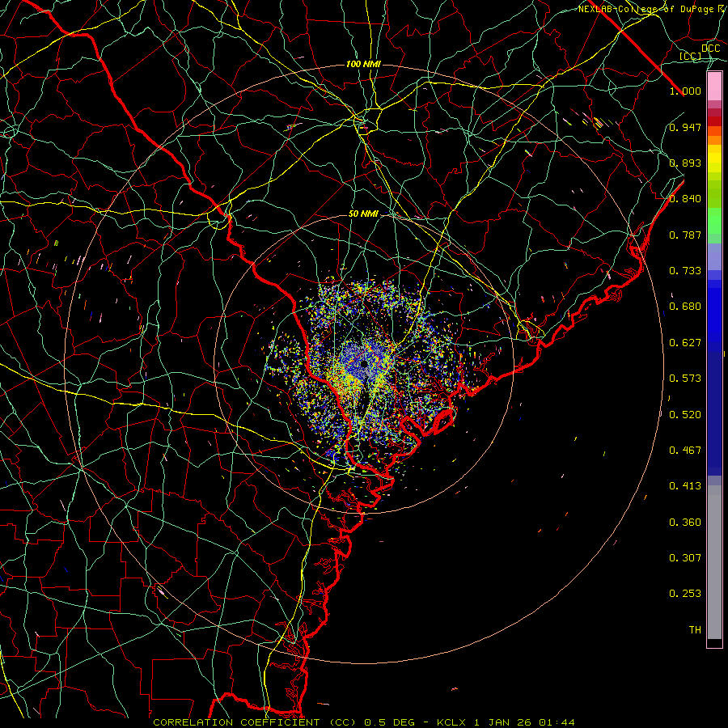Pick the red swatch near 0.947
This screenshot has width=728, height=728.
(x=714, y=121)
